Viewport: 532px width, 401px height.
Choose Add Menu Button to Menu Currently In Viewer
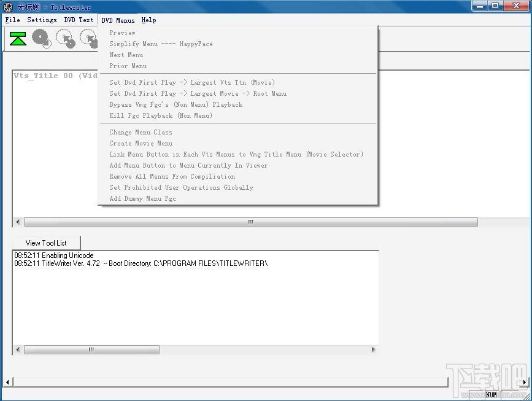coord(238,165)
